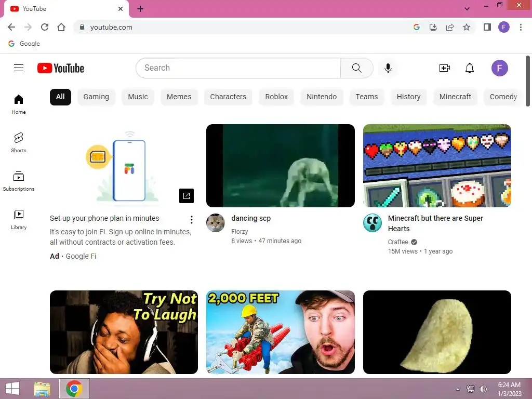
Task: Bookmark this page with star
Action: 467,27
